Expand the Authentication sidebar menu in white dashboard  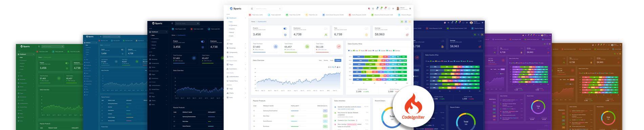click(x=236, y=77)
